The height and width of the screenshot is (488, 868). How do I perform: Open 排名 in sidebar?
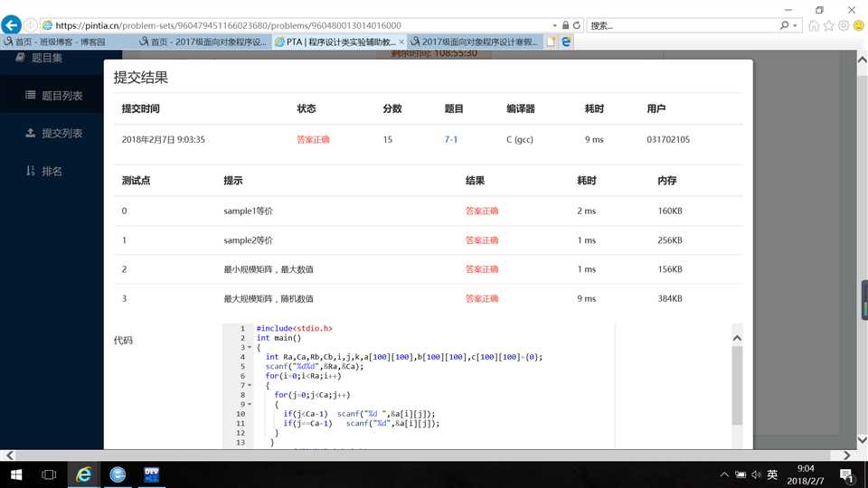[x=52, y=172]
